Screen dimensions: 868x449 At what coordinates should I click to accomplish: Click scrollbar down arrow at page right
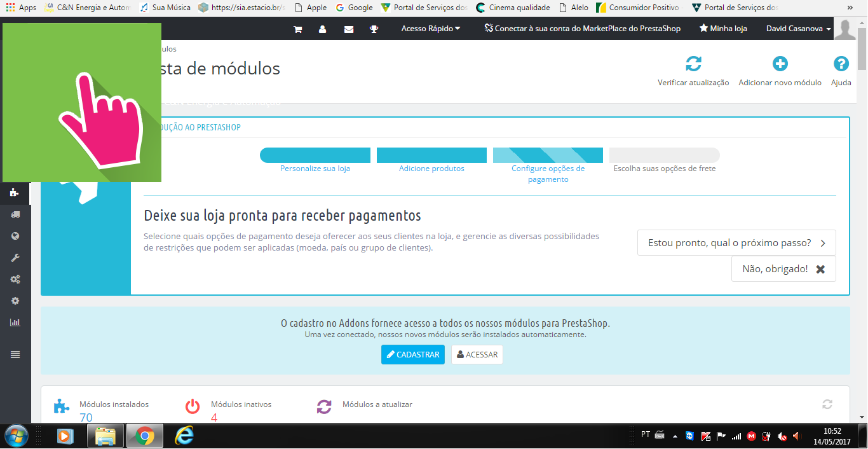coord(862,417)
